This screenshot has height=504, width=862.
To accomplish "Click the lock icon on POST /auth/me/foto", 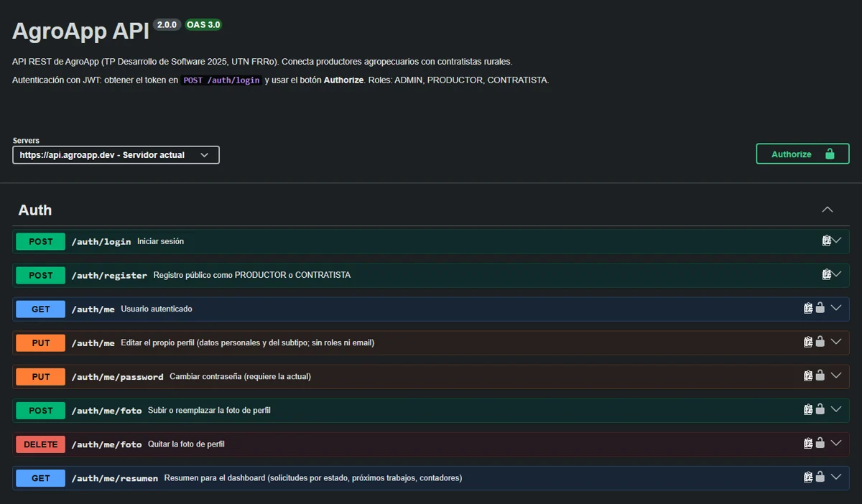I will point(820,409).
